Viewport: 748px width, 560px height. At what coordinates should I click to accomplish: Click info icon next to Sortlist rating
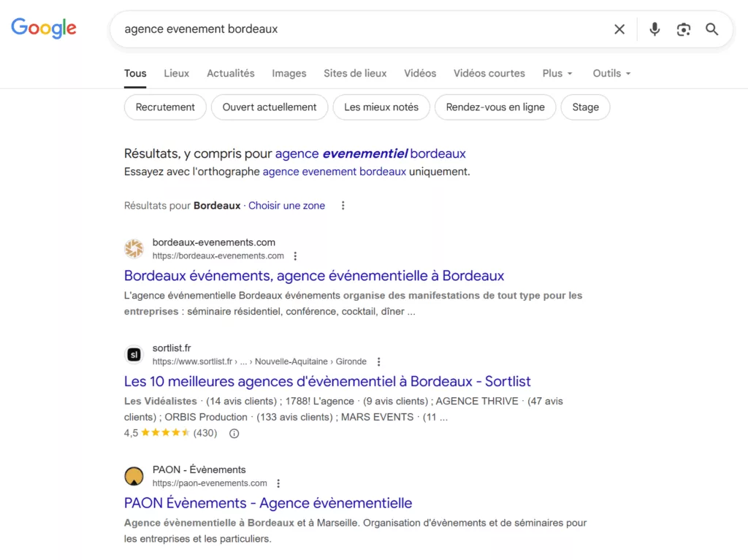pos(234,433)
